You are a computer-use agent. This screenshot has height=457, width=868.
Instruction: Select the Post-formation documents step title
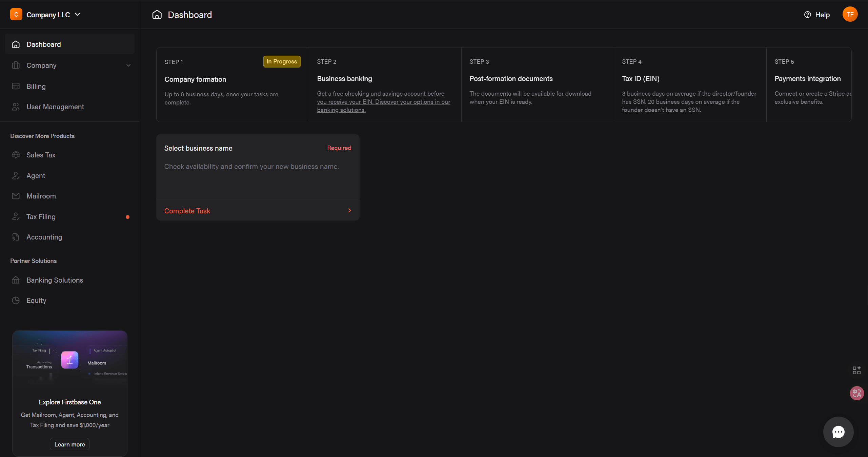coord(511,79)
